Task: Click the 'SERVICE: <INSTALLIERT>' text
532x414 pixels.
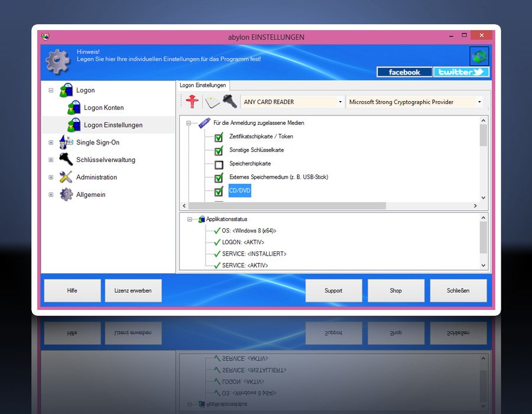Action: [x=254, y=254]
